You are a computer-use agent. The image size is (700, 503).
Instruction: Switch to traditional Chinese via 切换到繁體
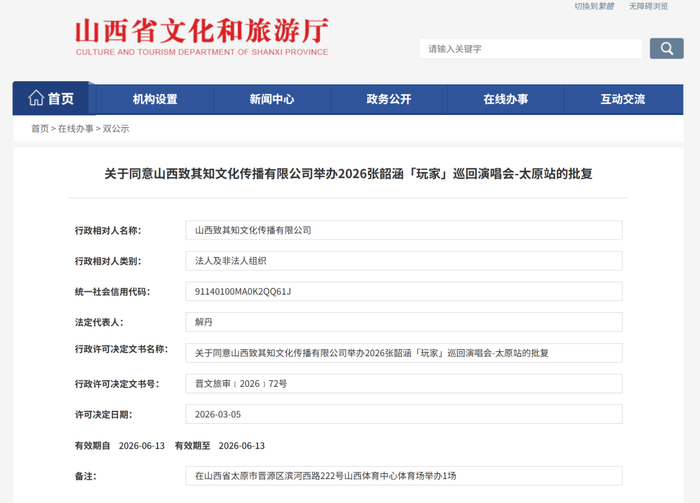(x=594, y=6)
